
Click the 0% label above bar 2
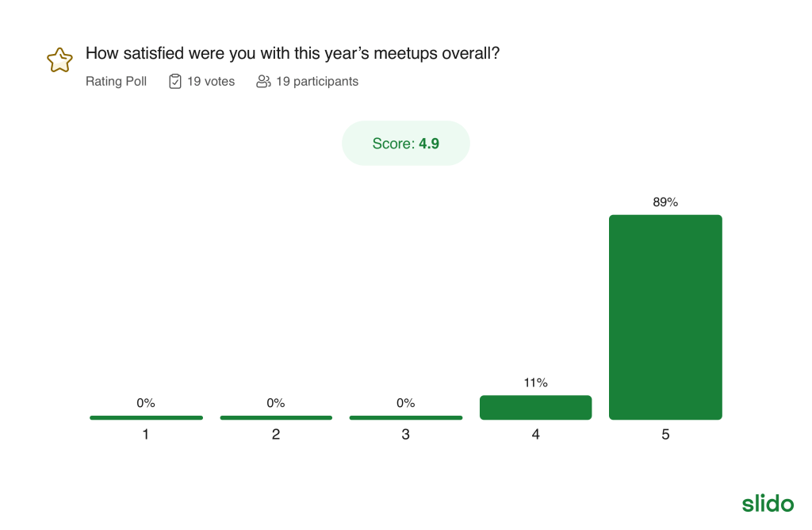pos(275,403)
